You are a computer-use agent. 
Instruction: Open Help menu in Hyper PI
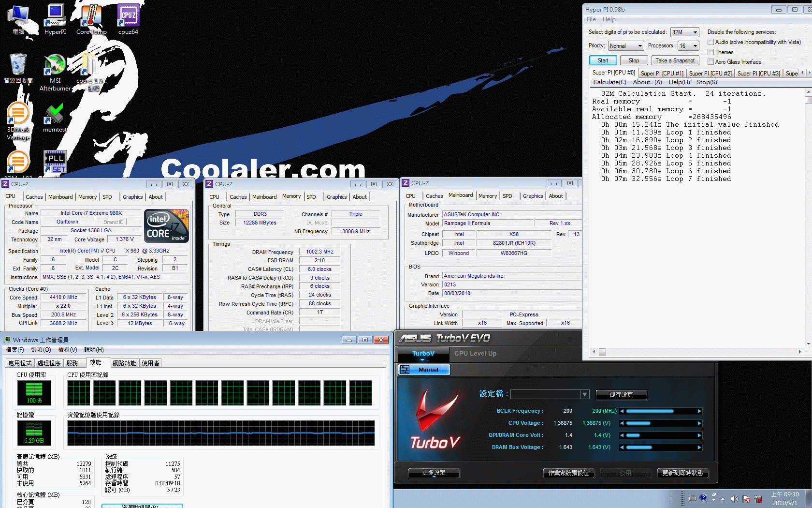coord(609,19)
